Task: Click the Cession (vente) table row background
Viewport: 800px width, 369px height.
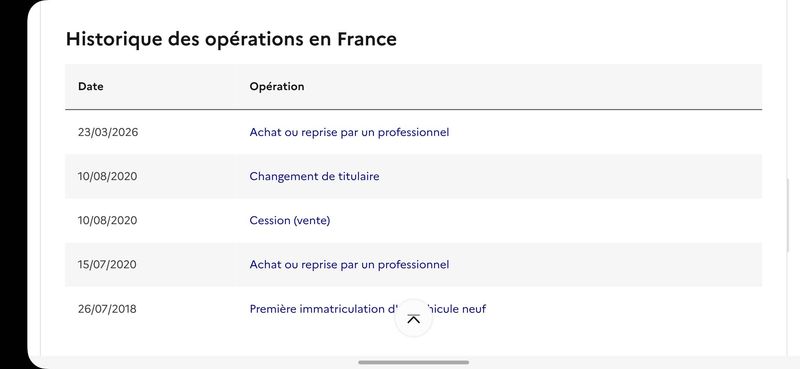Action: click(413, 220)
